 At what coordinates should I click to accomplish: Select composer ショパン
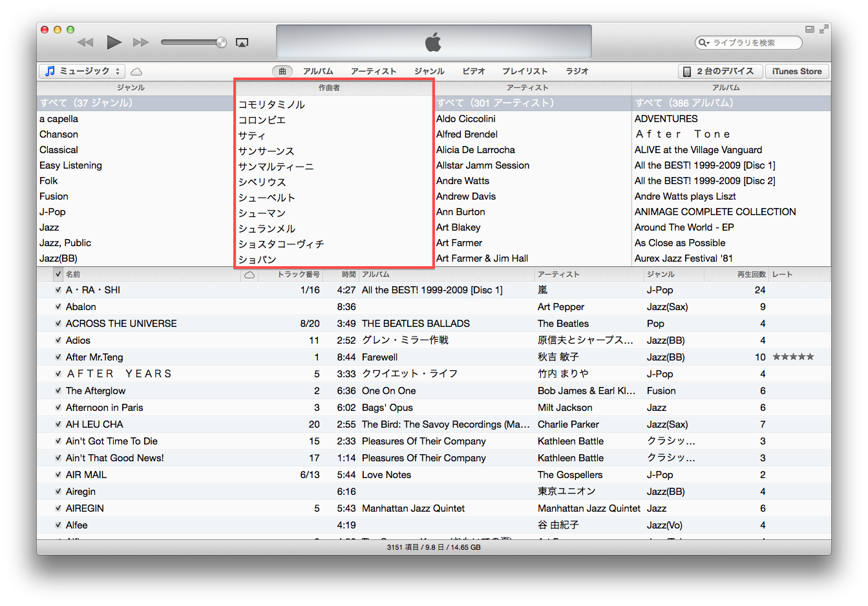pyautogui.click(x=333, y=260)
